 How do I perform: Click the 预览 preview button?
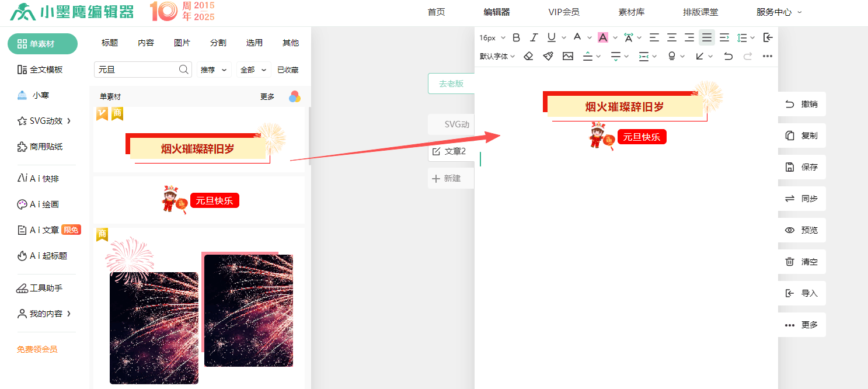click(802, 230)
